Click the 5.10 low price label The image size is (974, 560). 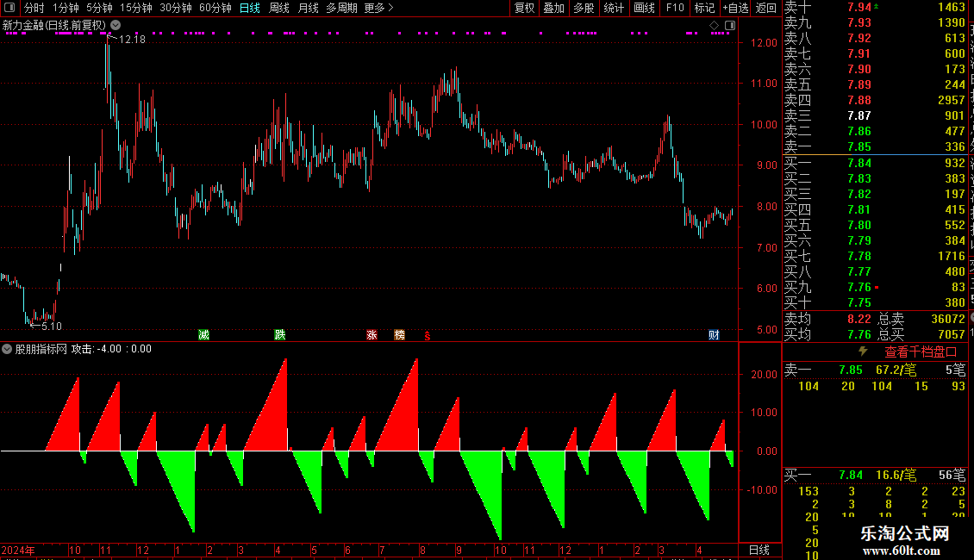coord(52,326)
